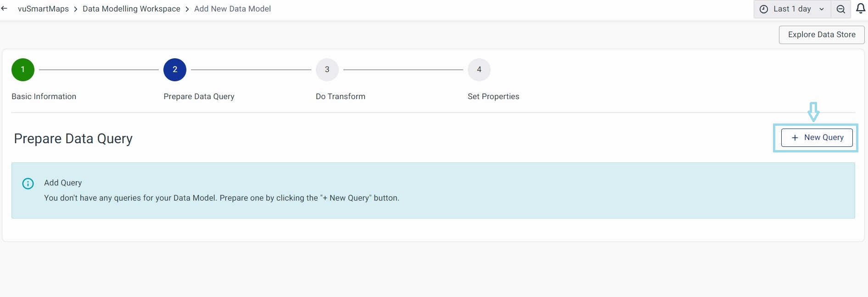Go to vuSmartMaps breadcrumb
The width and height of the screenshot is (868, 297).
pyautogui.click(x=43, y=9)
